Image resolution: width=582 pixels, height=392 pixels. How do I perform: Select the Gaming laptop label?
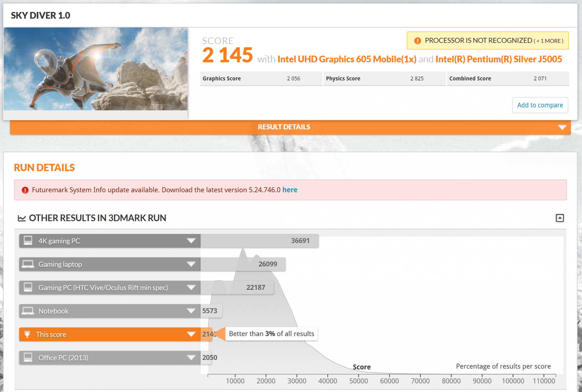point(60,264)
